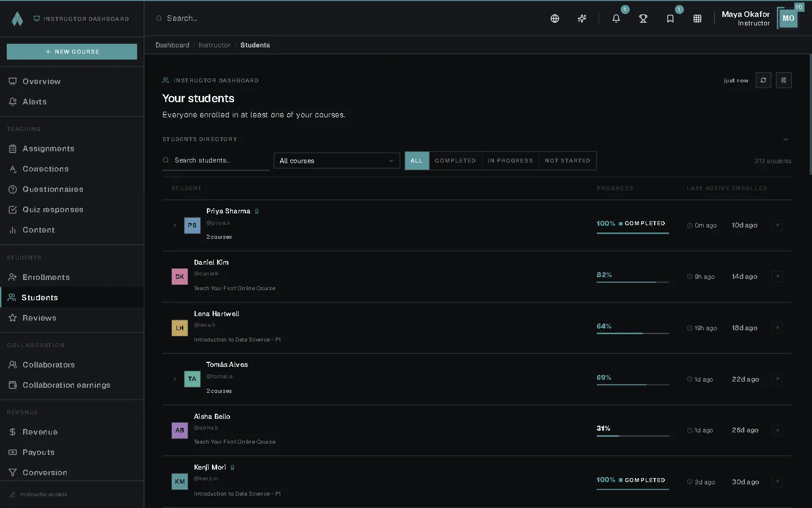Click Aisha Bello's 31% progress bar
Viewport: 812px width, 508px height.
click(633, 435)
